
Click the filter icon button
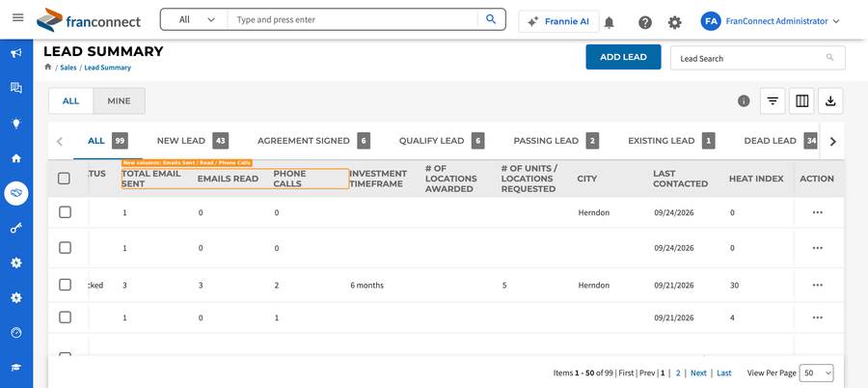click(773, 101)
